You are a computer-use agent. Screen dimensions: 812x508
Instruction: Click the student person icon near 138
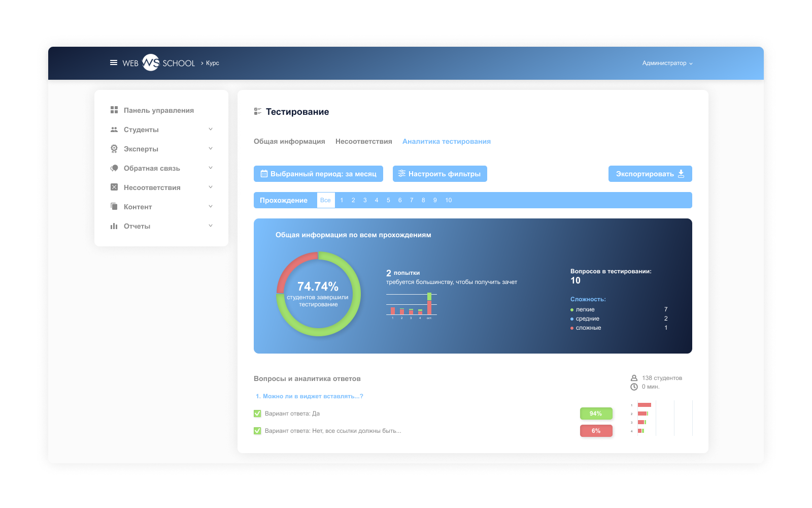pyautogui.click(x=634, y=378)
